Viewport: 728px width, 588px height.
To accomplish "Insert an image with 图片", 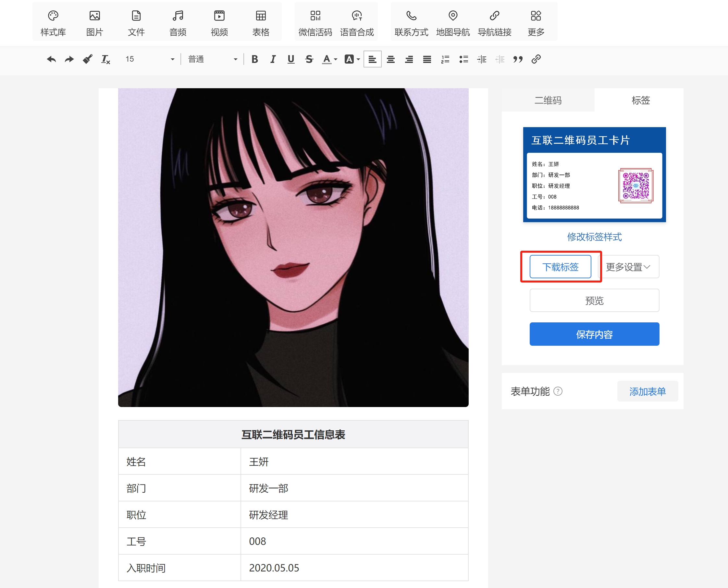I will click(x=94, y=23).
